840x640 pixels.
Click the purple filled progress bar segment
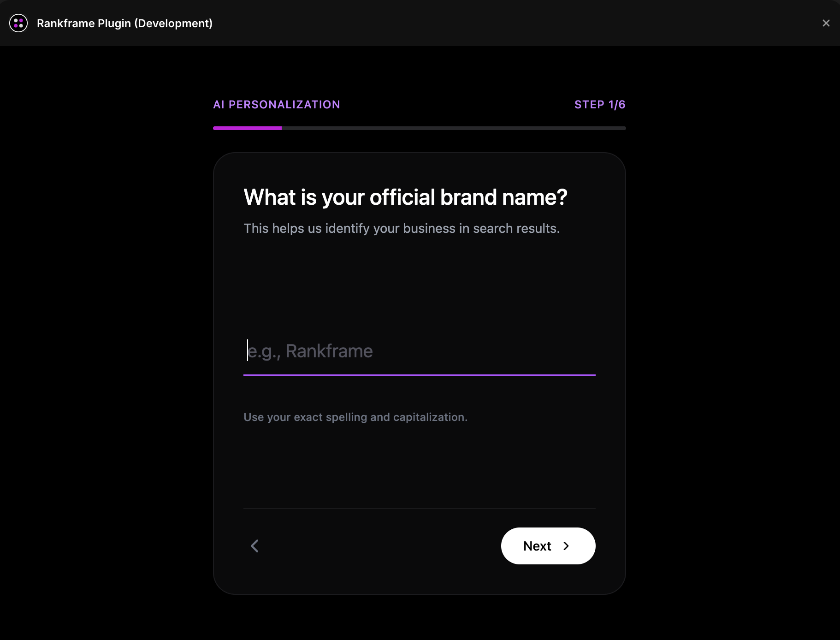click(247, 128)
